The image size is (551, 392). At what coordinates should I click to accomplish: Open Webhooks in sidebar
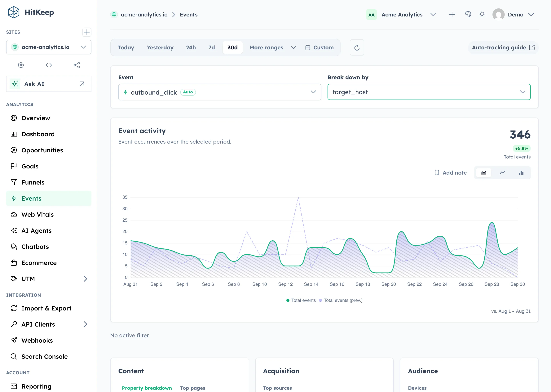click(x=49, y=340)
